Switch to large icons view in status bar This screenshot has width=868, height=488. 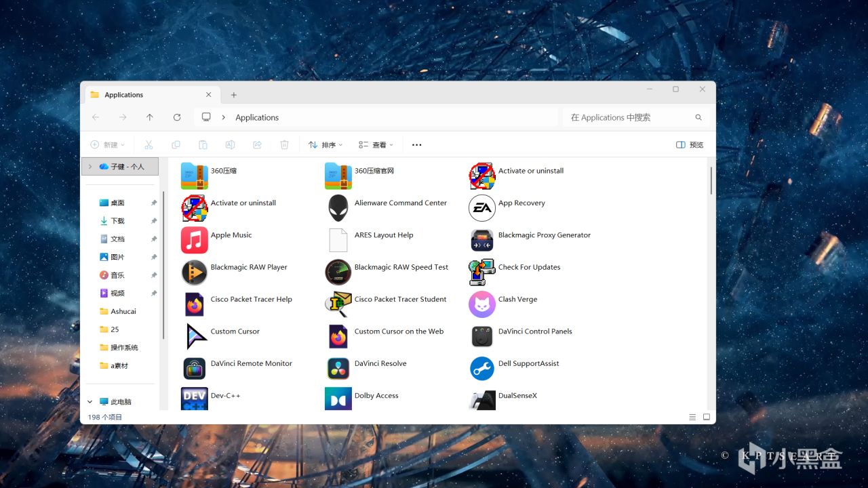click(707, 417)
